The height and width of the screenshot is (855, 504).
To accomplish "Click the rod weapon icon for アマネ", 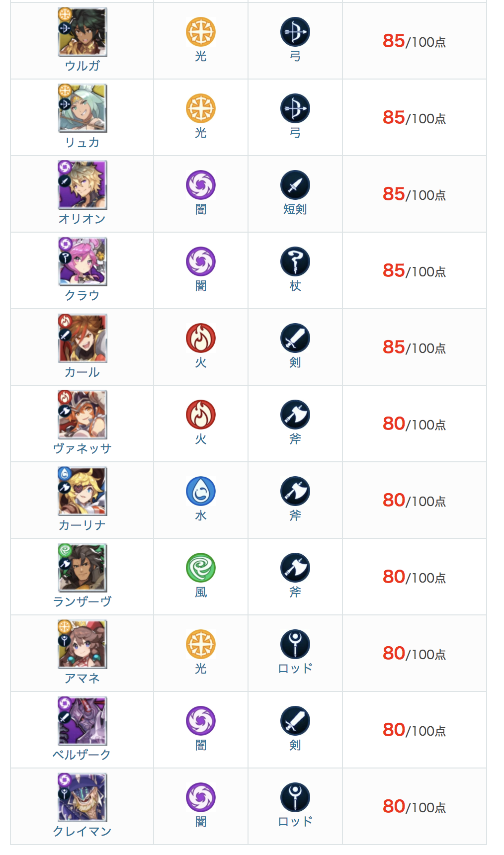I will (x=295, y=644).
